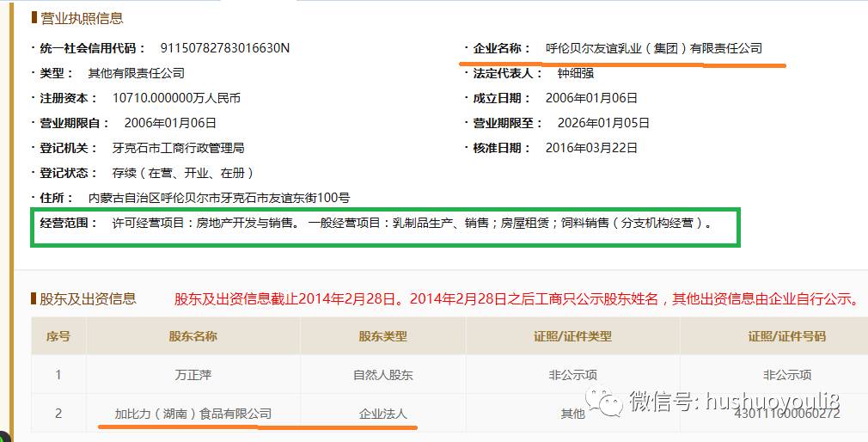Image resolution: width=868 pixels, height=442 pixels.
Task: Select registration authority 牙克石市工商行政管理局
Action: click(178, 148)
